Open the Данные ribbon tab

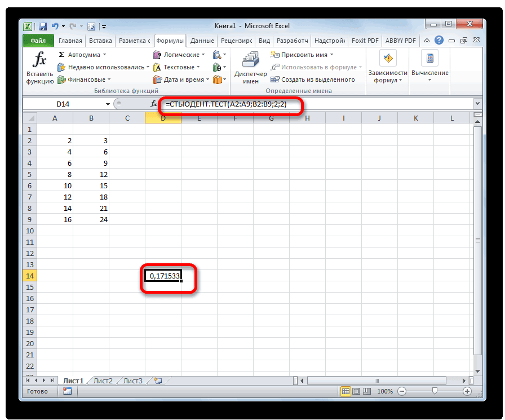202,41
